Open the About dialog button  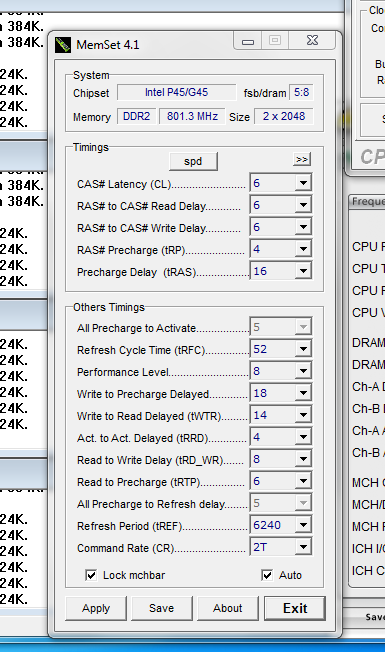pyautogui.click(x=228, y=608)
